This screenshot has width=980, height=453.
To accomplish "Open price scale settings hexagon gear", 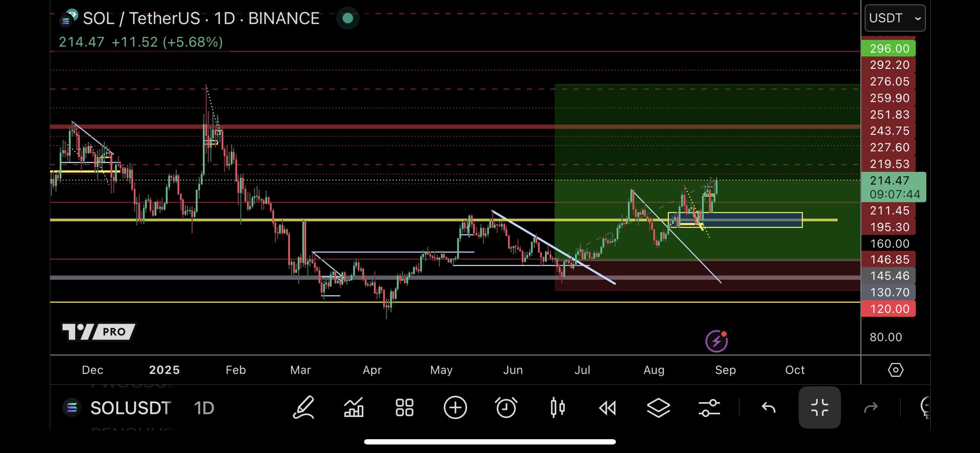I will [896, 370].
